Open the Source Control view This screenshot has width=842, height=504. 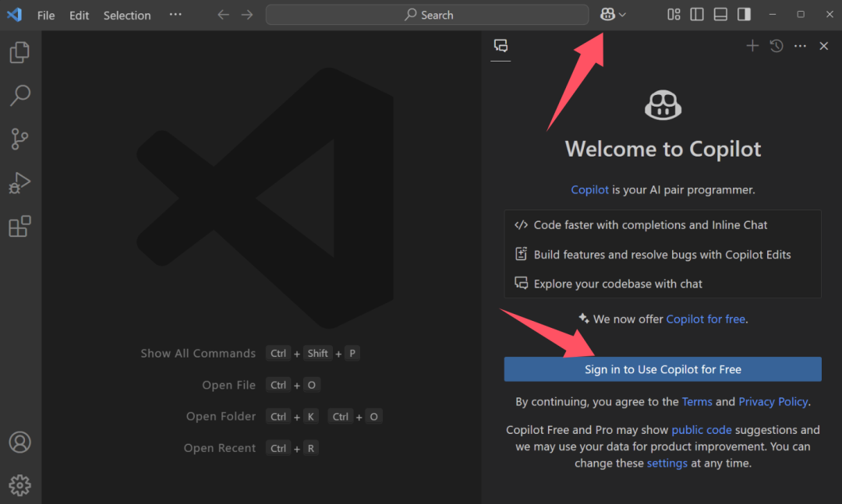click(x=19, y=139)
